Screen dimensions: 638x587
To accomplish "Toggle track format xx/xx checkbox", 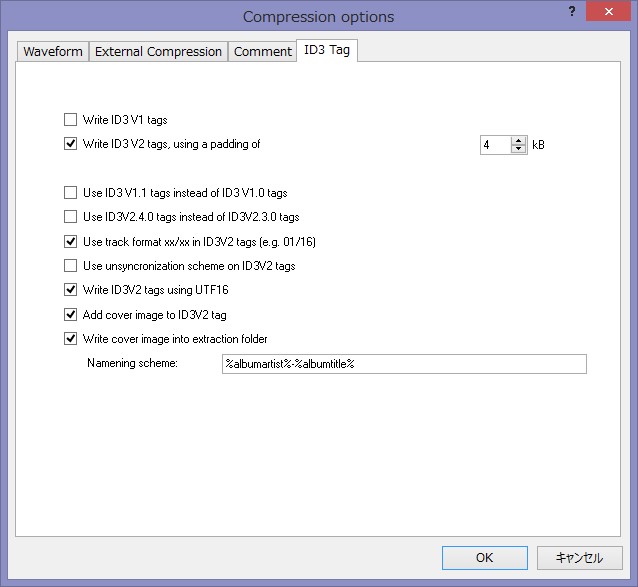I will [x=70, y=242].
